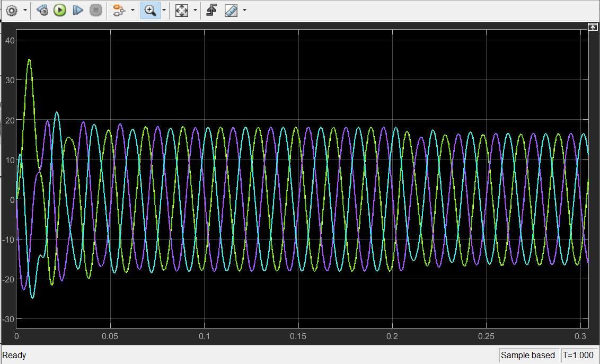The image size is (600, 364).
Task: Click the -20 y-axis tick label
Action: pos(9,280)
